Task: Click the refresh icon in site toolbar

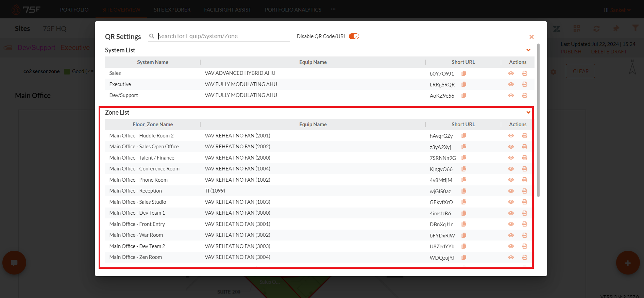Action: (x=596, y=29)
